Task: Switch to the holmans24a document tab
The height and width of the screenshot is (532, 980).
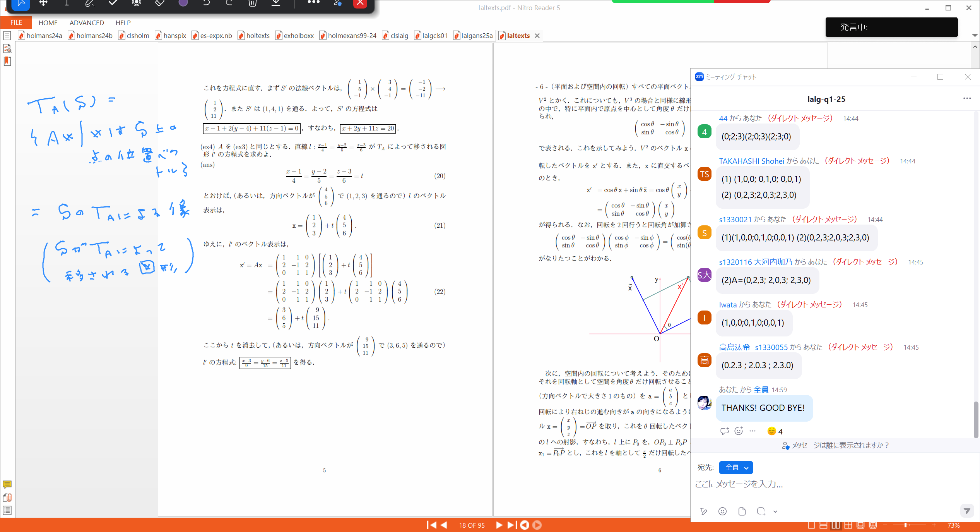Action: (x=40, y=36)
